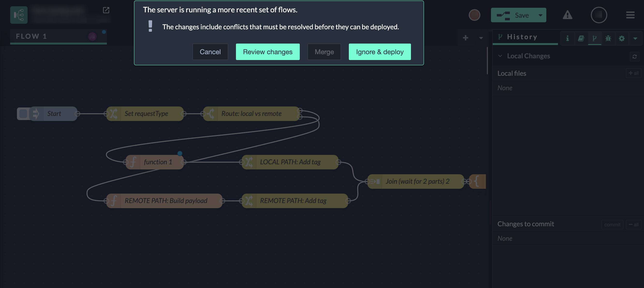
Task: Open the configuration nodes gear icon
Action: (x=622, y=38)
